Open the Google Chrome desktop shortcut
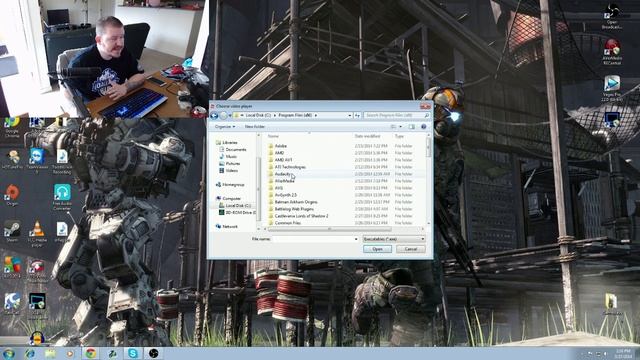Image resolution: width=640 pixels, height=360 pixels. point(12,127)
